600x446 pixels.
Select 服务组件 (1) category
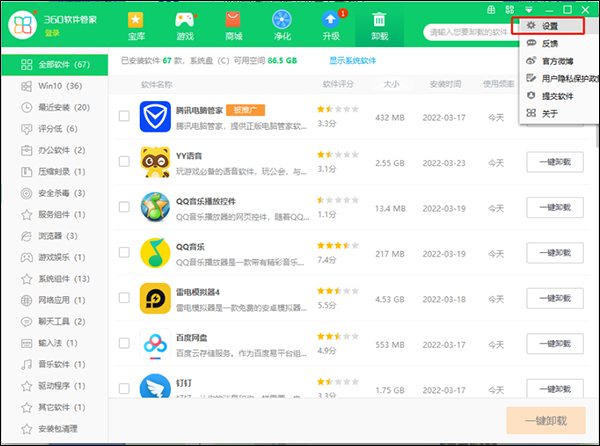pos(55,215)
